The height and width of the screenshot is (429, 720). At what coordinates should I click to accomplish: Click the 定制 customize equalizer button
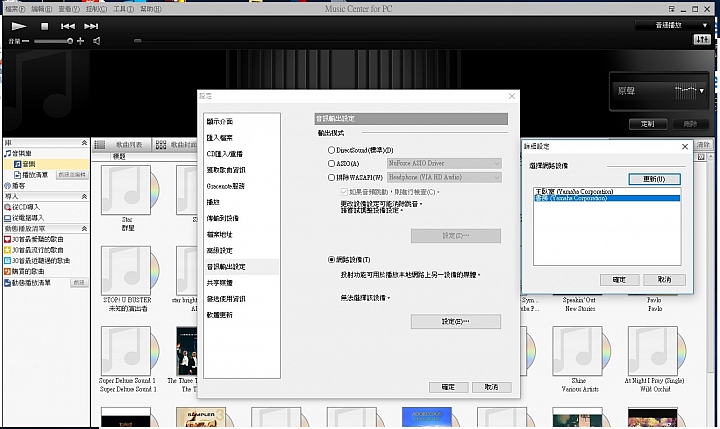pyautogui.click(x=647, y=124)
